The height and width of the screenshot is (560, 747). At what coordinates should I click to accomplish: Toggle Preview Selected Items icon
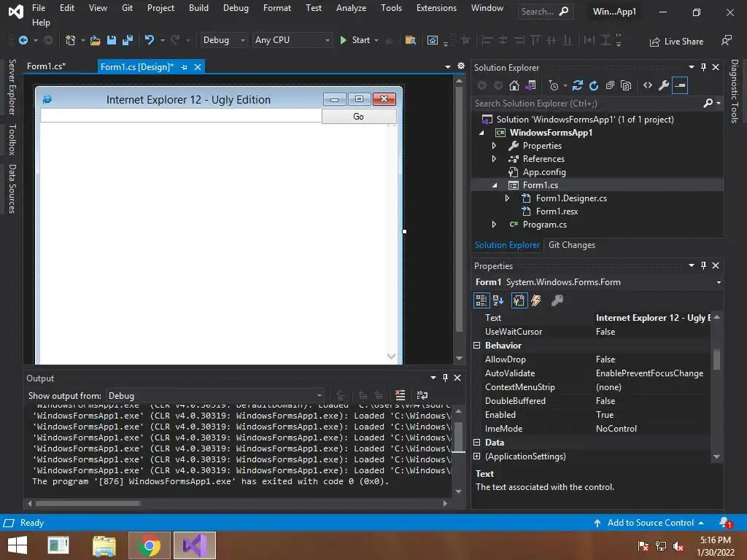[x=681, y=86]
